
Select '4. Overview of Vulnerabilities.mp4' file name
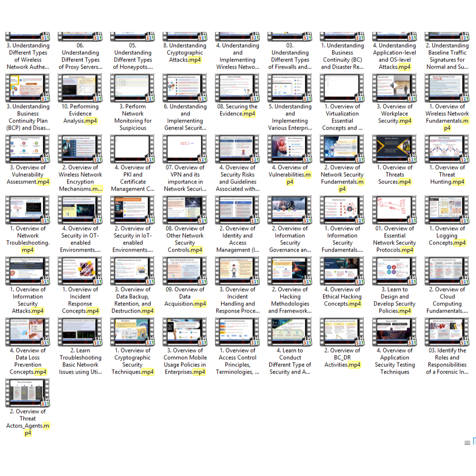click(290, 174)
